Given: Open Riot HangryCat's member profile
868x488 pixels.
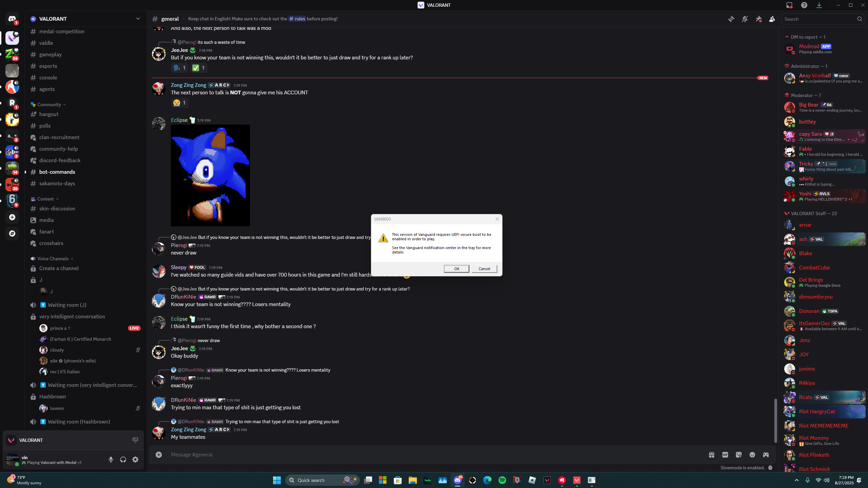Looking at the screenshot, I should 824,411.
